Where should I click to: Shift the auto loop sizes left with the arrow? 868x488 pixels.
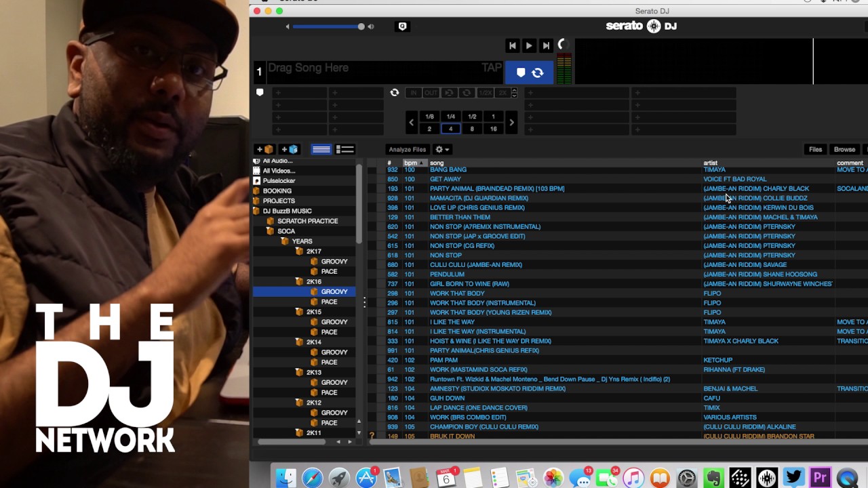click(x=411, y=123)
